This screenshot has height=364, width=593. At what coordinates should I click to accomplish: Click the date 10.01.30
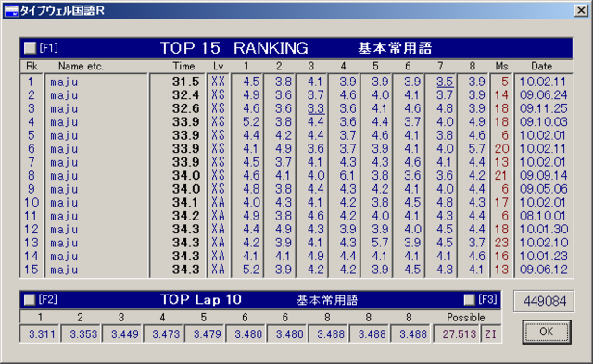click(544, 229)
